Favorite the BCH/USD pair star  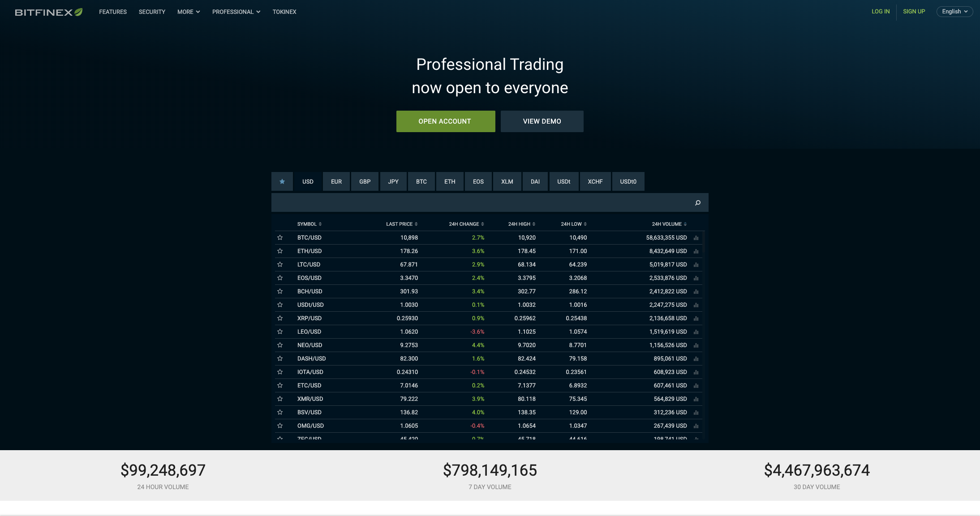(280, 291)
